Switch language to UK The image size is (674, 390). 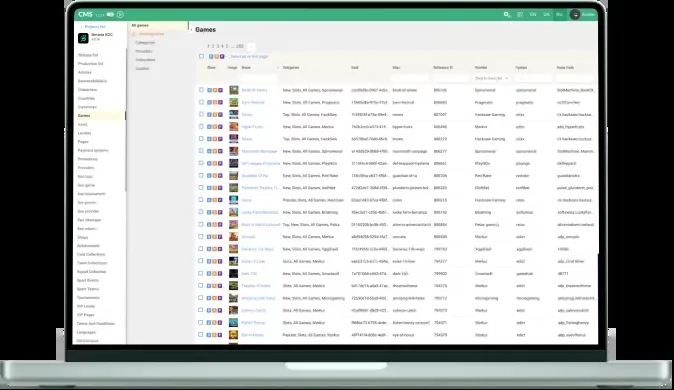point(546,15)
